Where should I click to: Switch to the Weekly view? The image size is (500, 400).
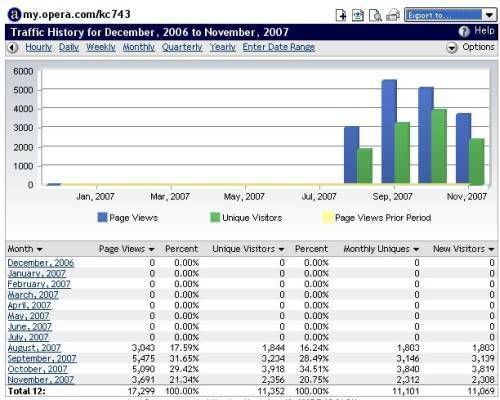tap(101, 47)
